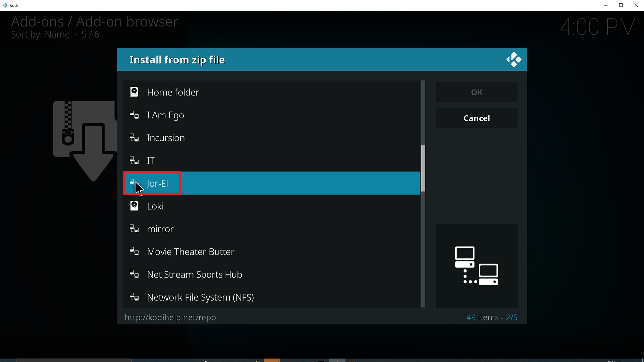Click the Home folder drive icon
The height and width of the screenshot is (362, 644).
pyautogui.click(x=134, y=92)
